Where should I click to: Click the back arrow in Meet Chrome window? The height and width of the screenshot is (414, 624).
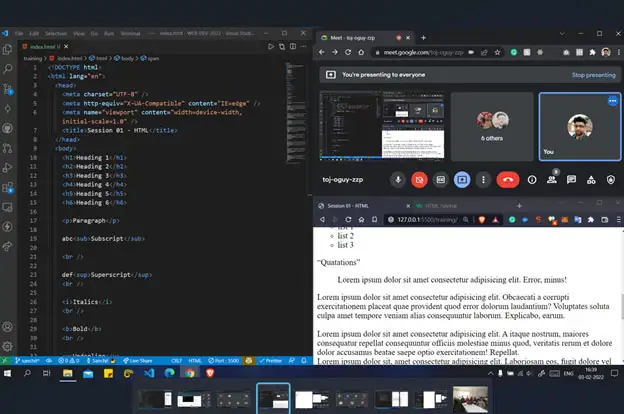point(322,52)
